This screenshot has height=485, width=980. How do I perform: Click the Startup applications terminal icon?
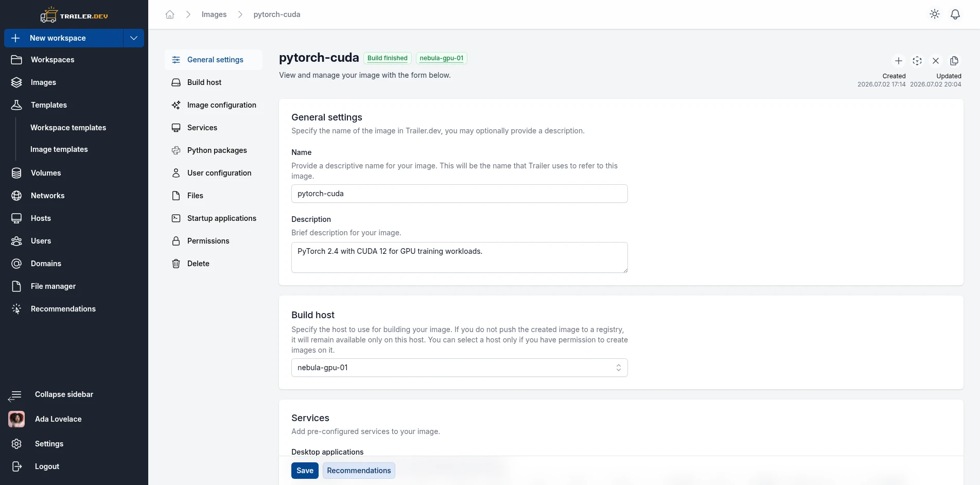tap(176, 218)
